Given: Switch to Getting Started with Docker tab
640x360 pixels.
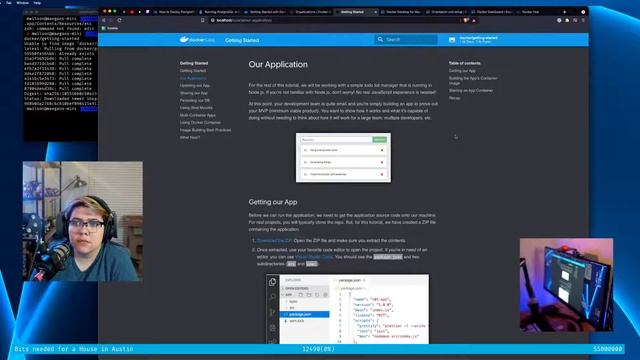Looking at the screenshot, I should (x=265, y=12).
